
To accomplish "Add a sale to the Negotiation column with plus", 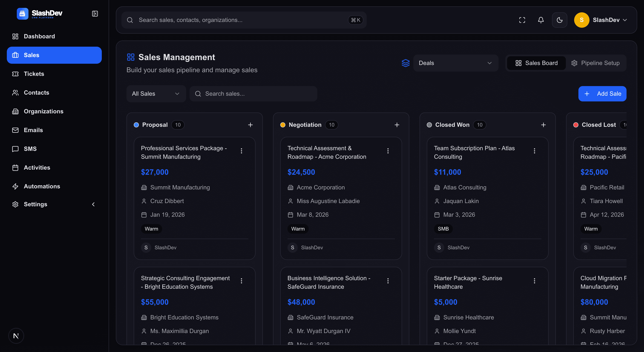I will click(x=397, y=125).
